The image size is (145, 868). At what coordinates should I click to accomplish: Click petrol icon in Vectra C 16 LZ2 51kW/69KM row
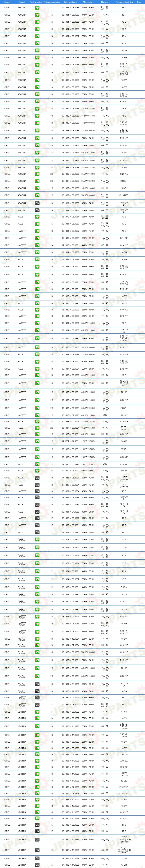[37, 754]
